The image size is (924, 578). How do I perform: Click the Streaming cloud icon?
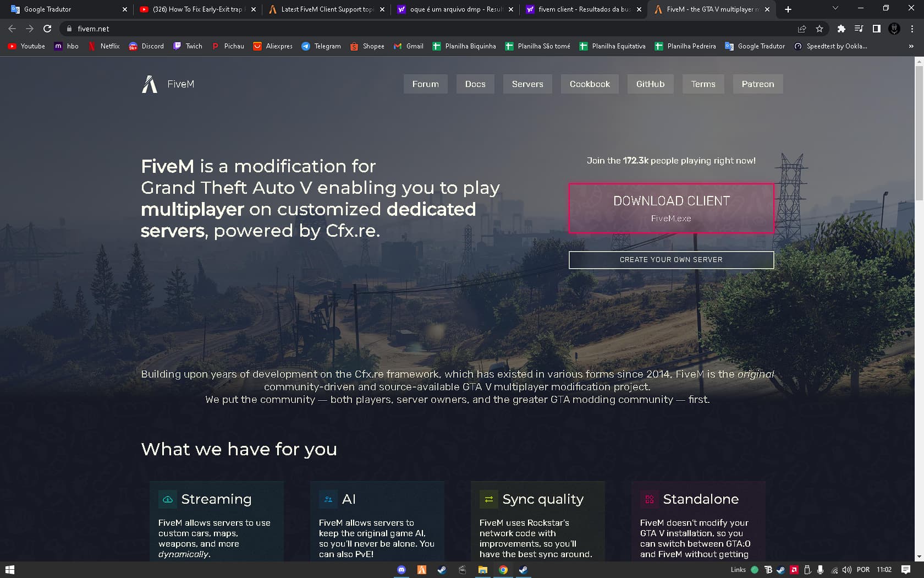tap(167, 499)
